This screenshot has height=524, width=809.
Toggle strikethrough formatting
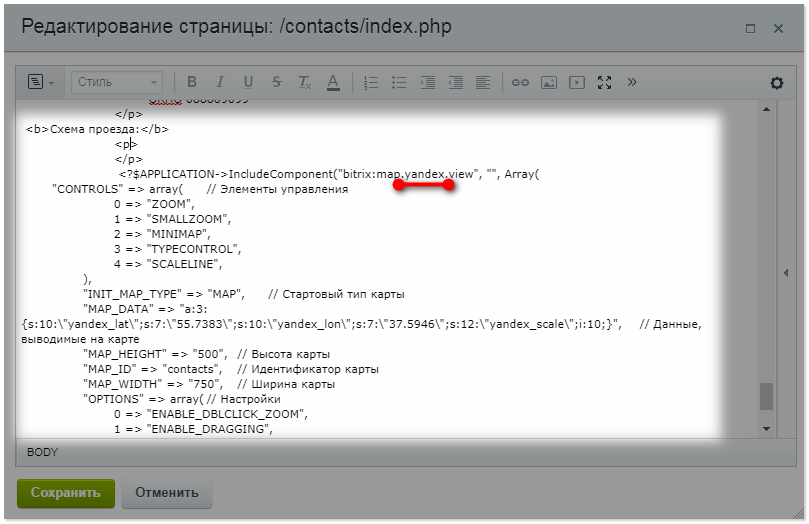pyautogui.click(x=277, y=82)
